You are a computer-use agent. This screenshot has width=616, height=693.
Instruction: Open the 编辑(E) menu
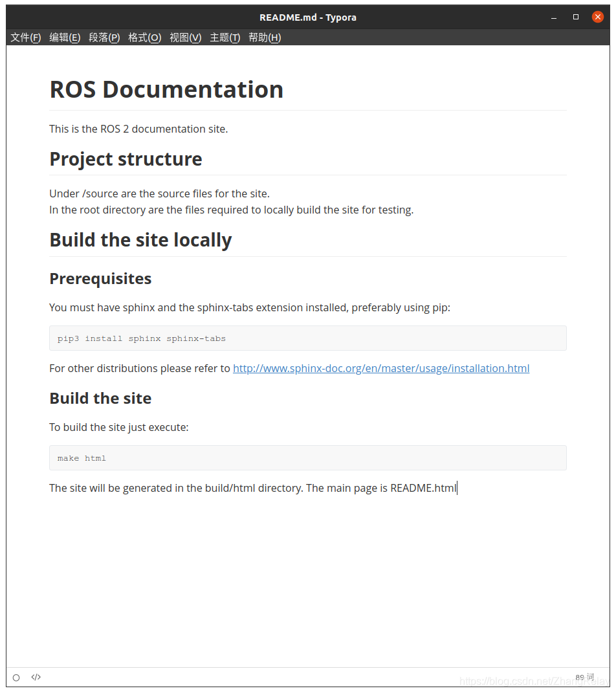click(65, 38)
